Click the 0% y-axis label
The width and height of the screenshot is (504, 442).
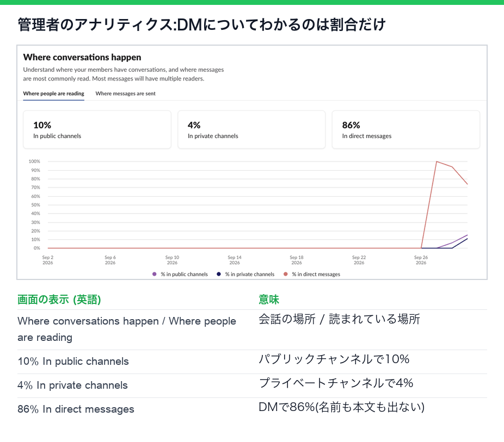[36, 248]
